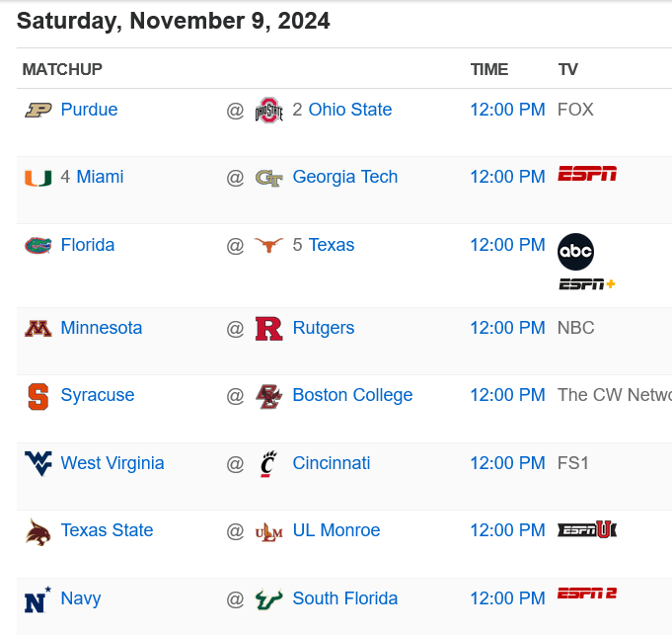This screenshot has height=635, width=672.
Task: Open the Cincinnati team link
Action: (x=332, y=463)
